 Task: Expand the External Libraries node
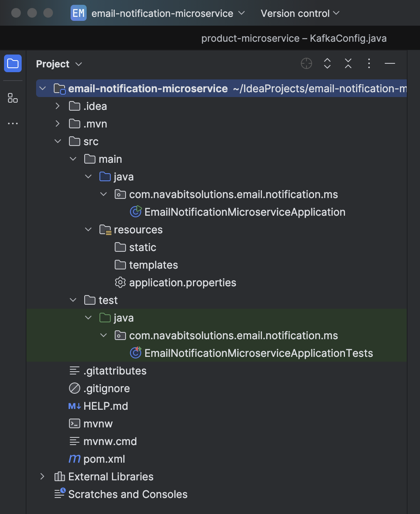click(x=43, y=477)
